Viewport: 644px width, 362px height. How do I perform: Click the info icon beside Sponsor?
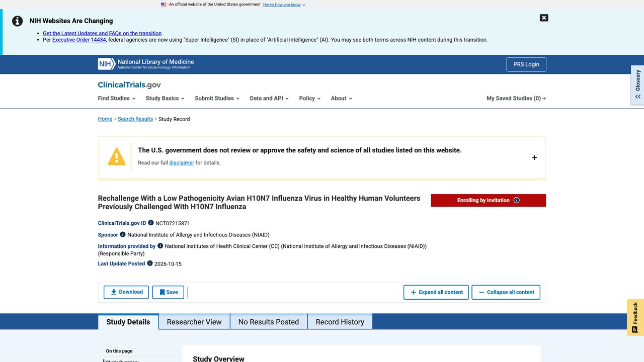tap(122, 234)
